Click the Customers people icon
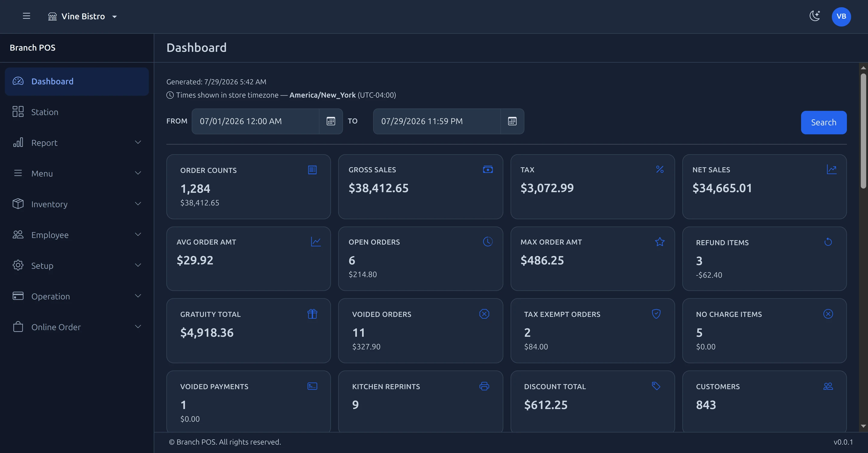This screenshot has height=453, width=868. [x=828, y=386]
